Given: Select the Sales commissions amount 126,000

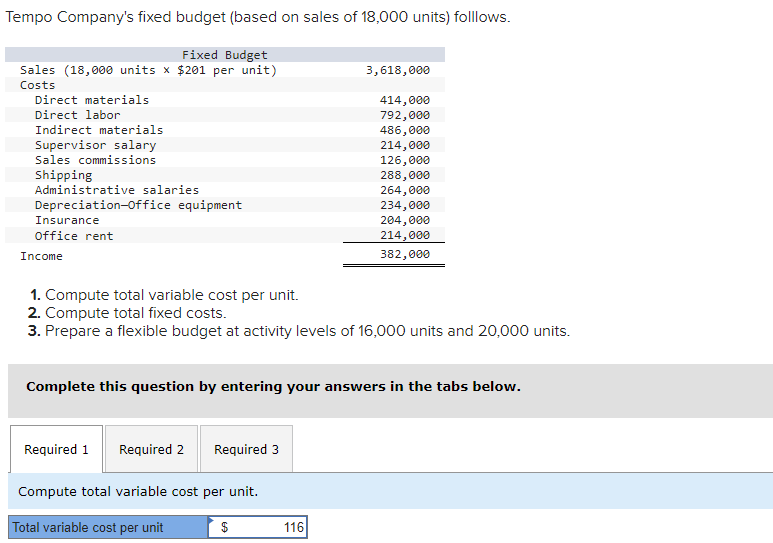Looking at the screenshot, I should point(405,160).
